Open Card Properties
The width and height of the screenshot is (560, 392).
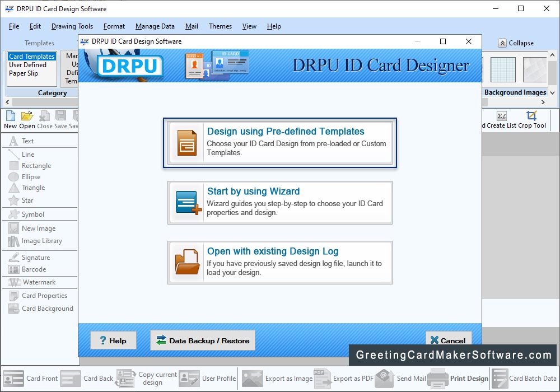click(x=38, y=296)
